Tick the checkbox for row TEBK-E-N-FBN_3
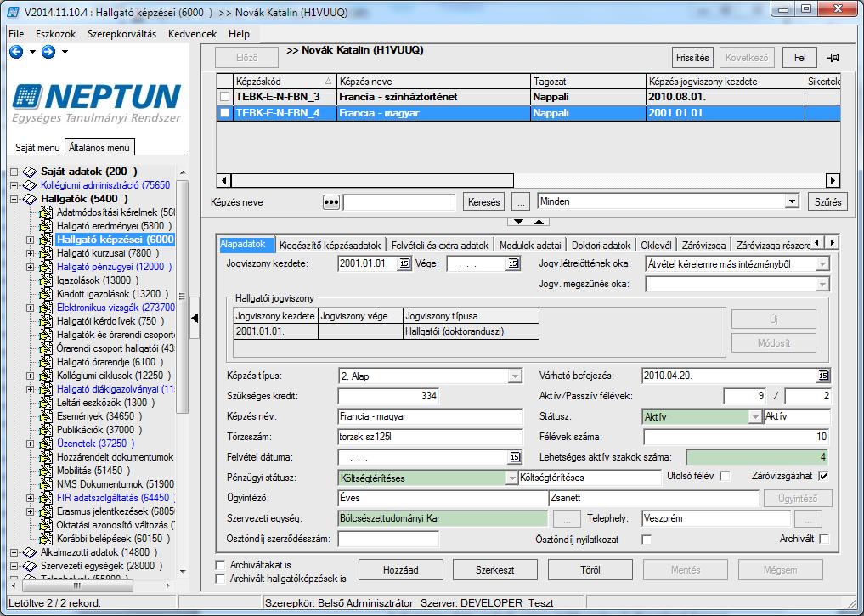The width and height of the screenshot is (864, 616). click(x=225, y=97)
